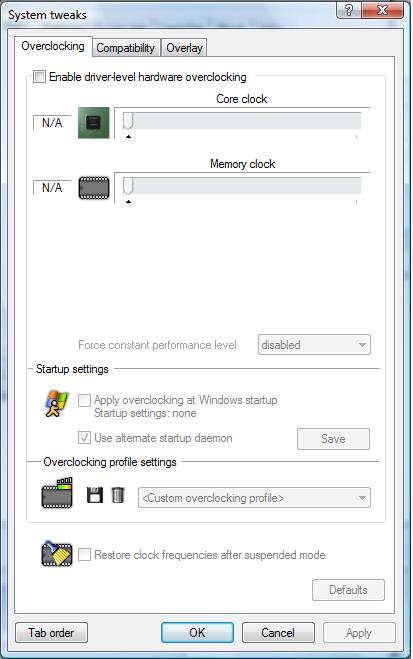Click the Windows startup running-man icon

point(56,403)
